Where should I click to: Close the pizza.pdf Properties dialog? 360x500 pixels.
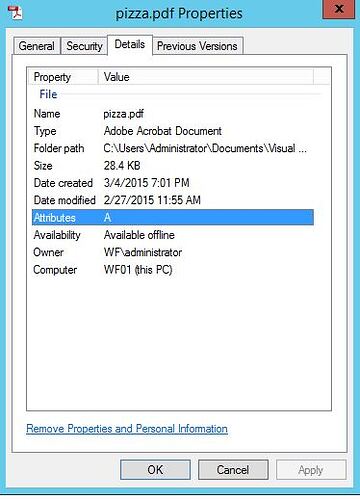pyautogui.click(x=338, y=9)
